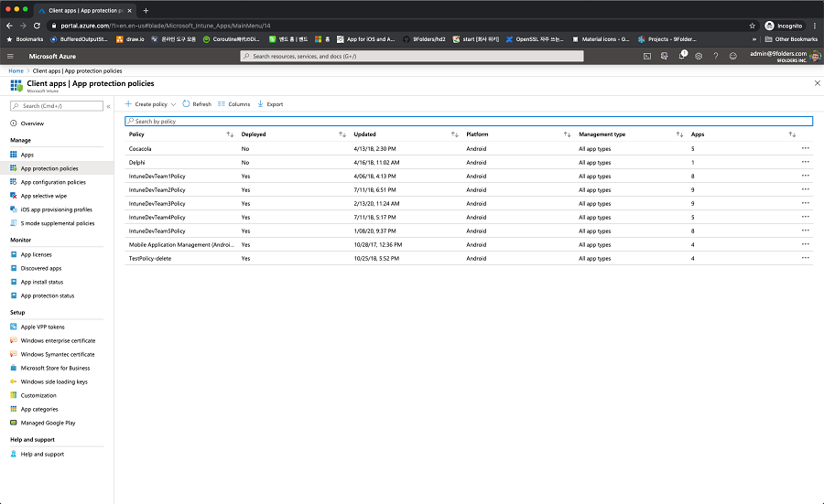824x504 pixels.
Task: Open TestPolicy-delete policy
Action: coord(150,258)
